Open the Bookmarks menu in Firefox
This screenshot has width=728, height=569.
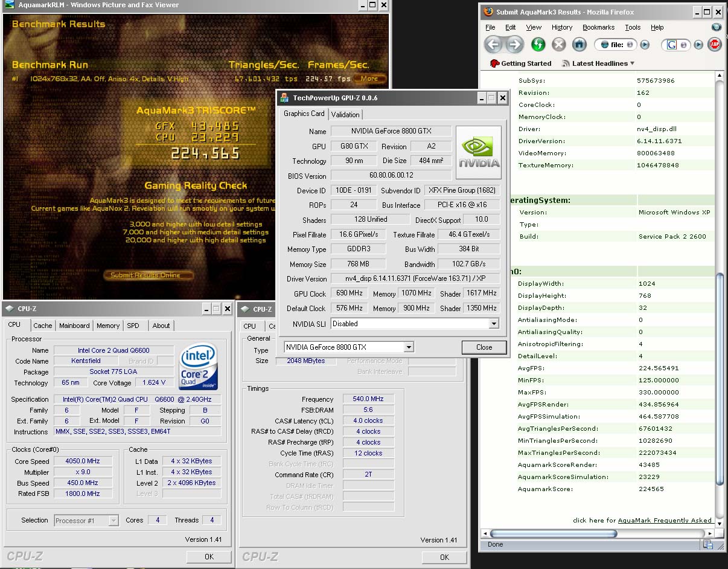point(598,27)
